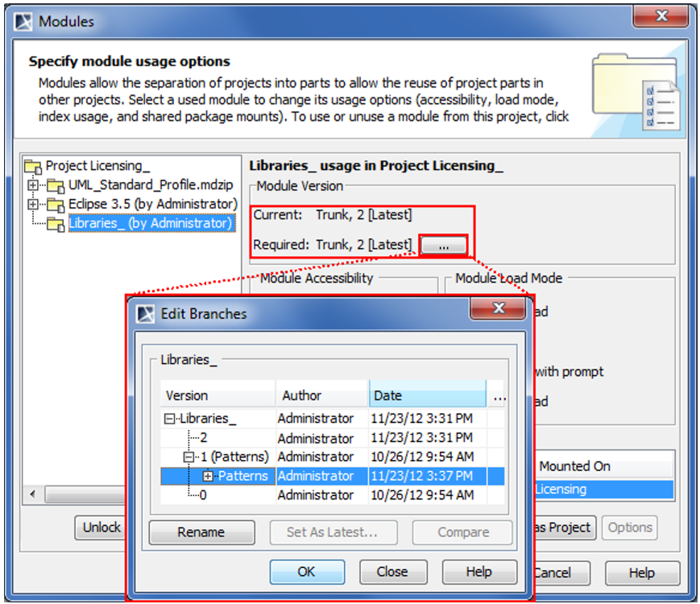
Task: Click the UML_Standard_Profile.mdzip folder icon
Action: click(56, 185)
